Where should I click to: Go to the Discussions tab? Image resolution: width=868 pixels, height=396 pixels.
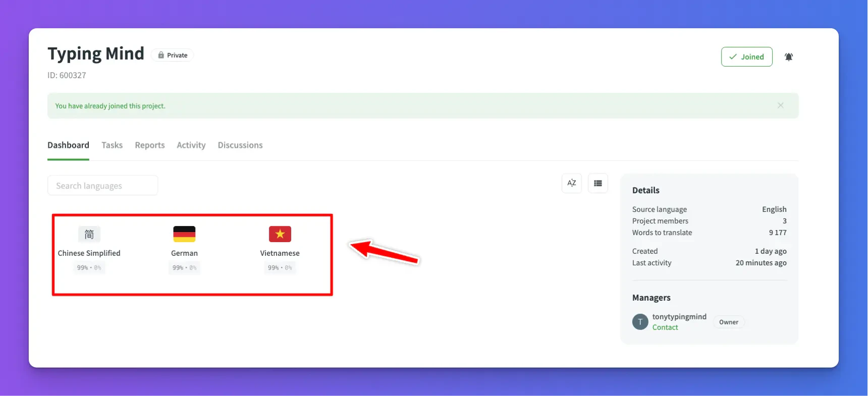point(240,145)
